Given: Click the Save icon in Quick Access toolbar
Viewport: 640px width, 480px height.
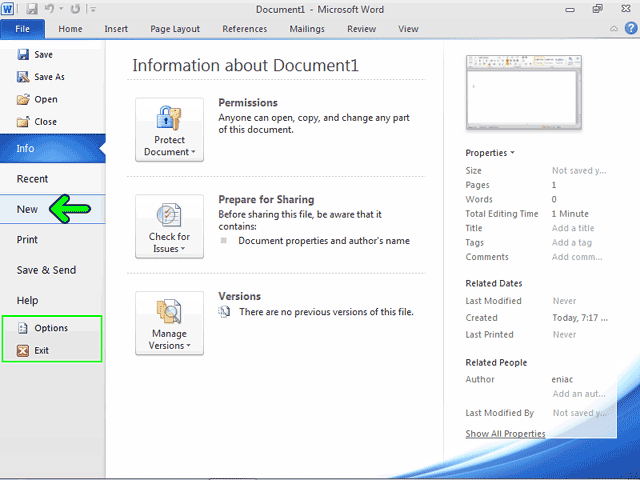Looking at the screenshot, I should [32, 9].
